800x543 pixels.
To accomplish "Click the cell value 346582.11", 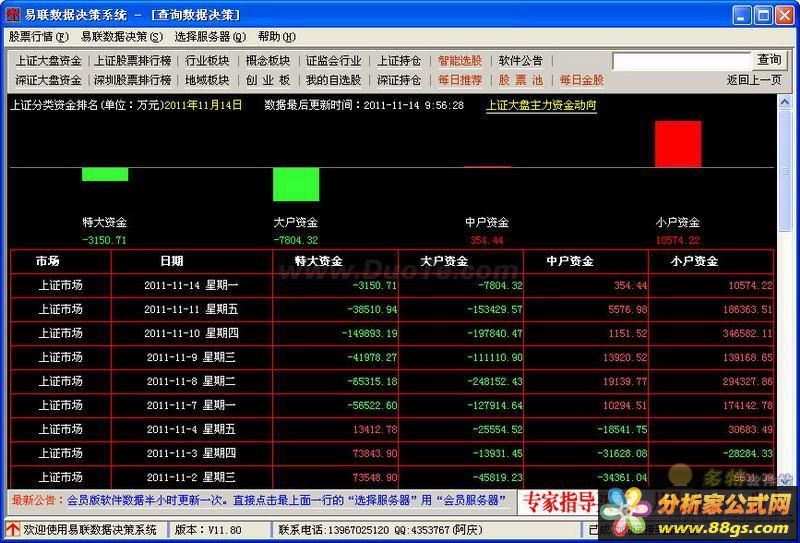I will 747,334.
